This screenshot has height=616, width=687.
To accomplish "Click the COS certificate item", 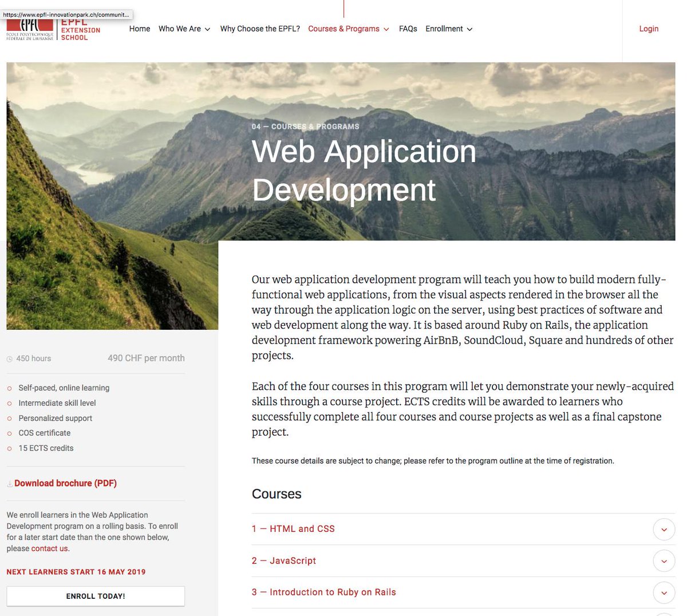I will pos(45,433).
